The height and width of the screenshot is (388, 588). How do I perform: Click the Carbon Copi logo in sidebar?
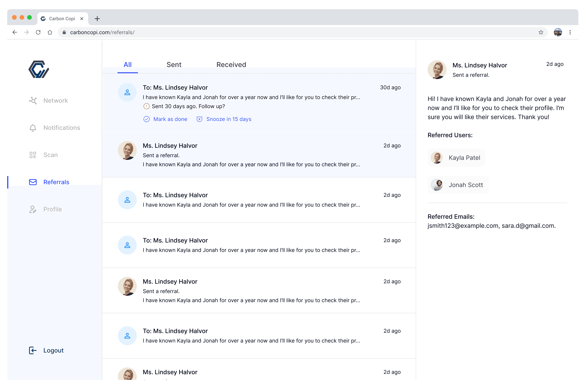click(39, 69)
